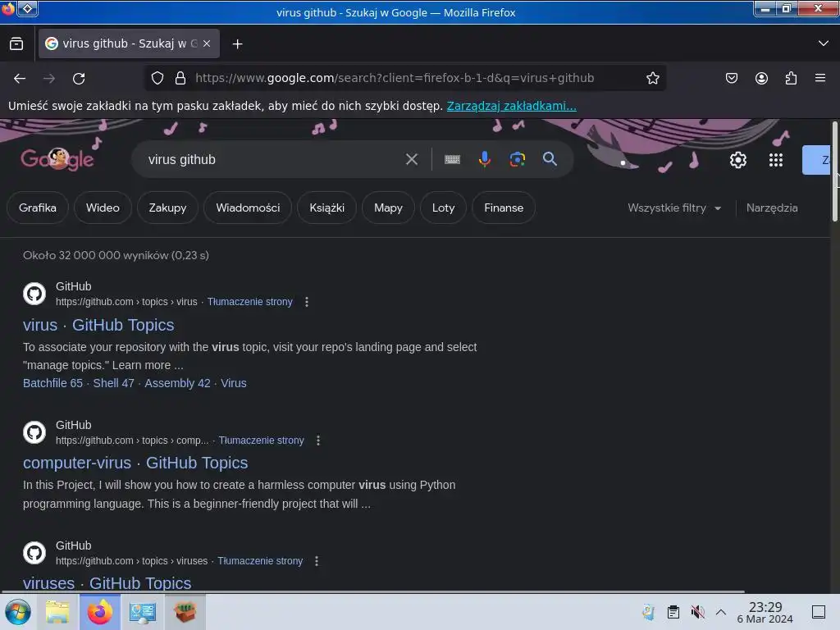Click the vertical page scrollbar
This screenshot has width=840, height=630.
click(x=834, y=171)
